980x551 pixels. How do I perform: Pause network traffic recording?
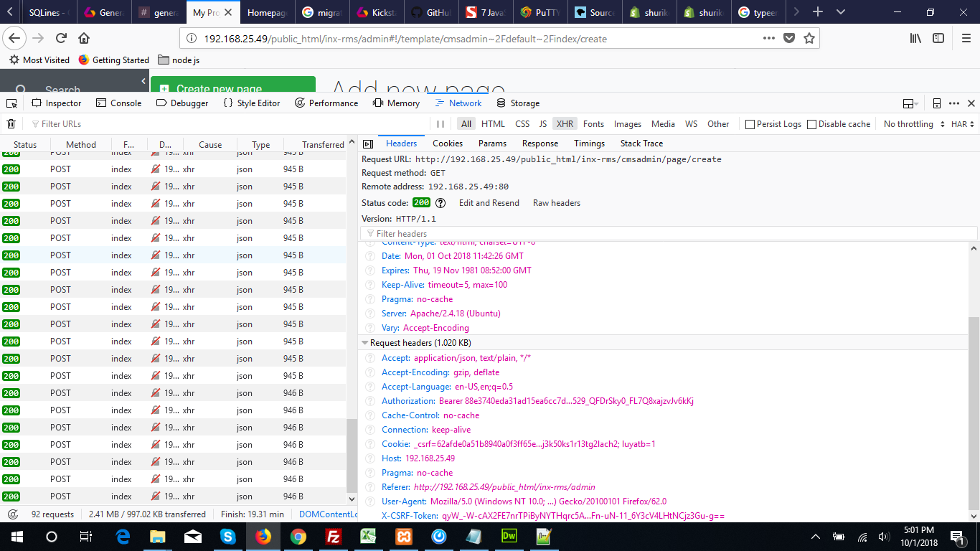coord(440,123)
